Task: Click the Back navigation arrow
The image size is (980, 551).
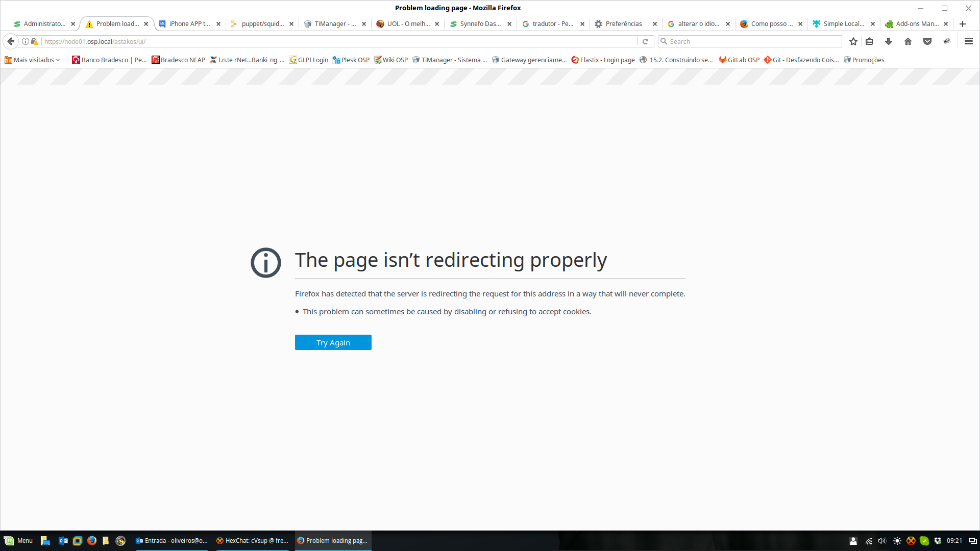Action: click(11, 41)
